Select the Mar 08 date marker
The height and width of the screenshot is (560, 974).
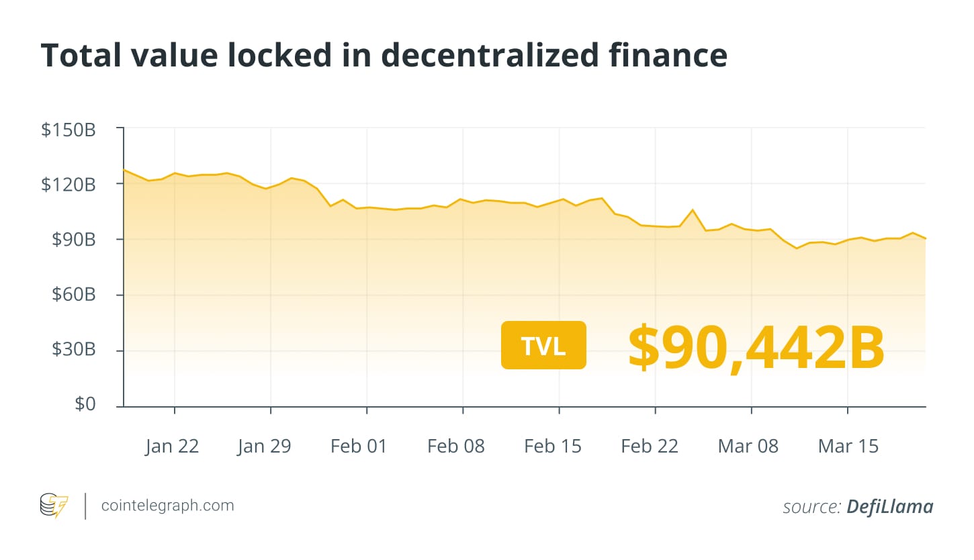pyautogui.click(x=748, y=446)
